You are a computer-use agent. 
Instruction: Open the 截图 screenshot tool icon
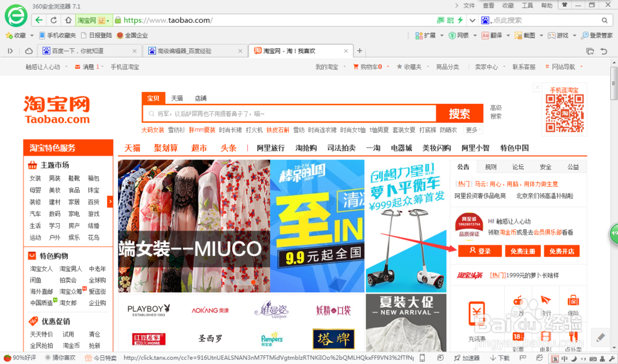pyautogui.click(x=518, y=35)
